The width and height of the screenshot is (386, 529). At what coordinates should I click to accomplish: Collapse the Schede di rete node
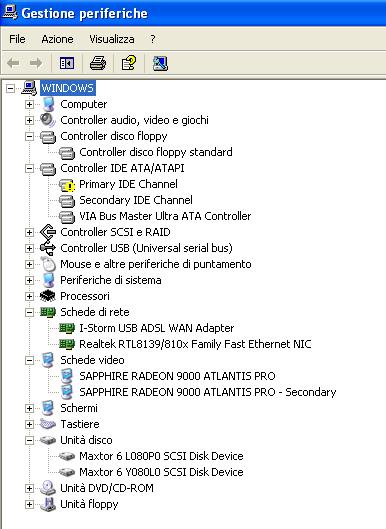tap(29, 312)
